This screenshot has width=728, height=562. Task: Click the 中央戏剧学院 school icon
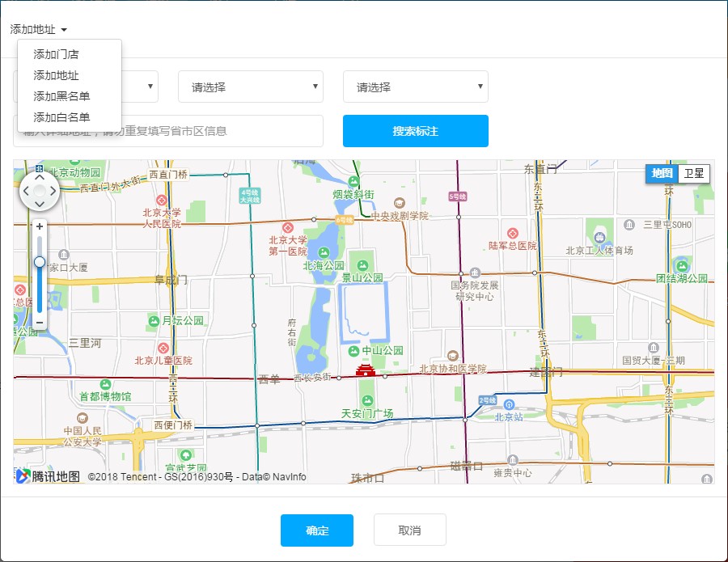pyautogui.click(x=400, y=203)
